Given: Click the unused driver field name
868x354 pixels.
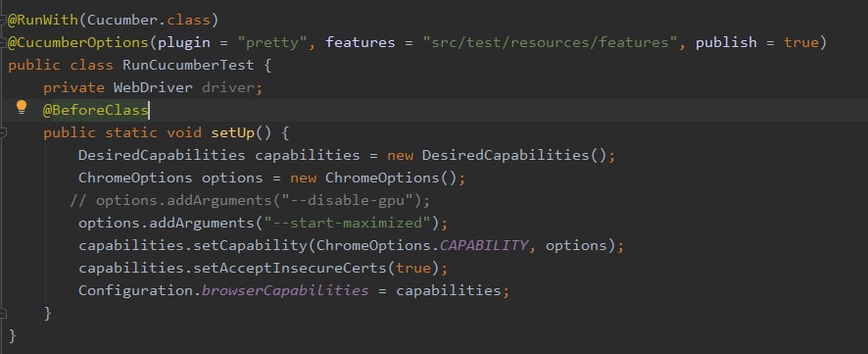Looking at the screenshot, I should point(227,87).
